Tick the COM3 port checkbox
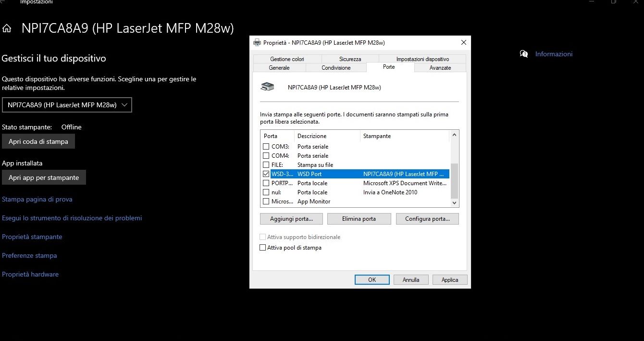The image size is (644, 341). click(x=266, y=147)
